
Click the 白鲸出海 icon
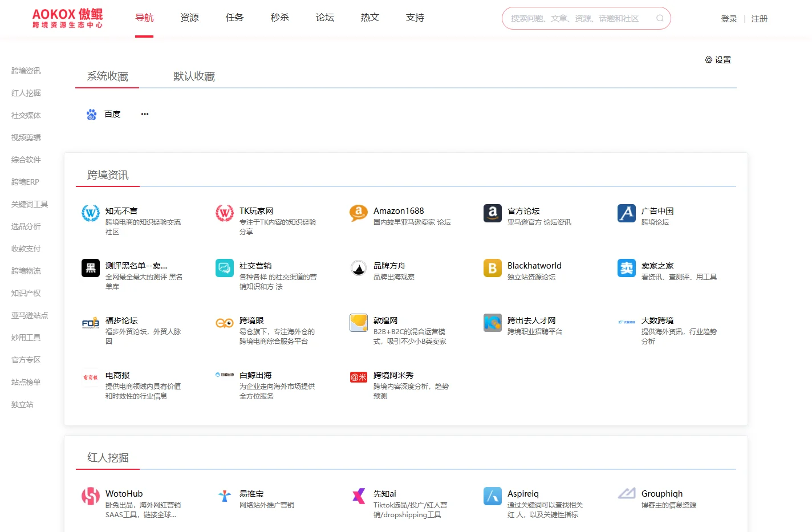(x=225, y=375)
